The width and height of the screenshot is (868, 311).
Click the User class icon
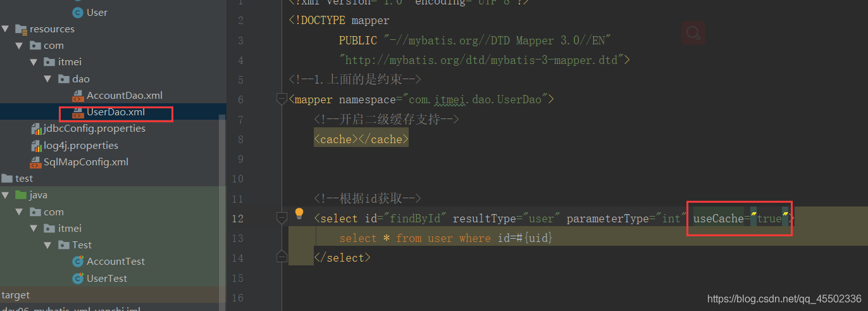coord(78,12)
